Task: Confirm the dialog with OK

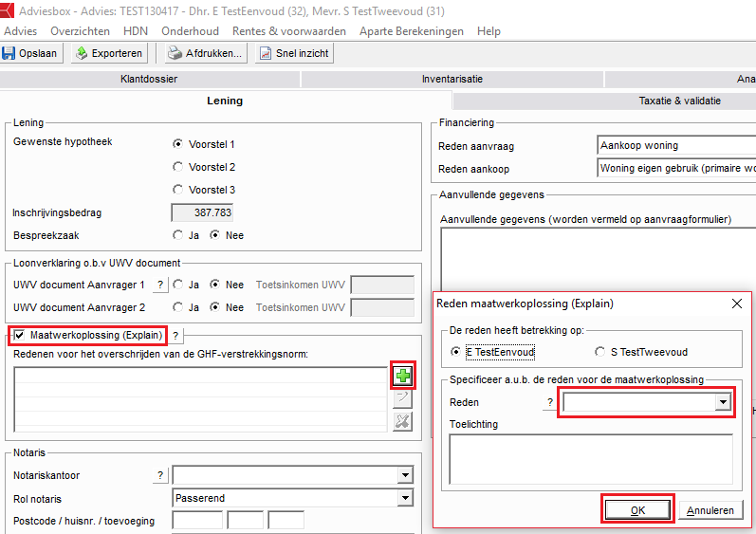Action: pos(637,510)
